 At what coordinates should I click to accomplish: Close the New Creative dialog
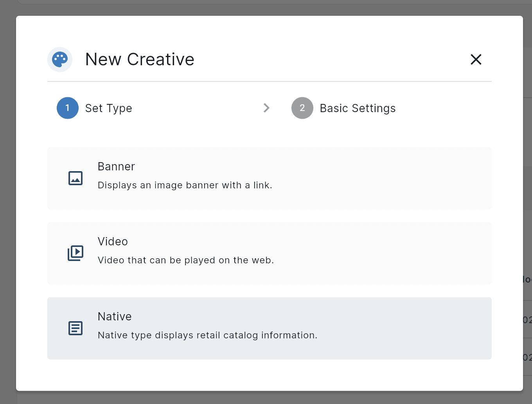[x=476, y=59]
